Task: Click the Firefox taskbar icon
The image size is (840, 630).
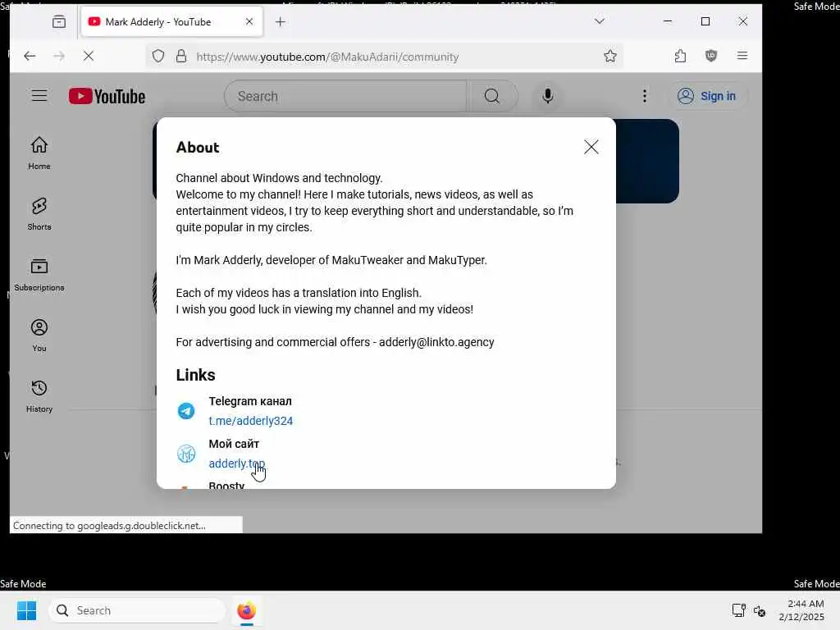Action: tap(246, 610)
